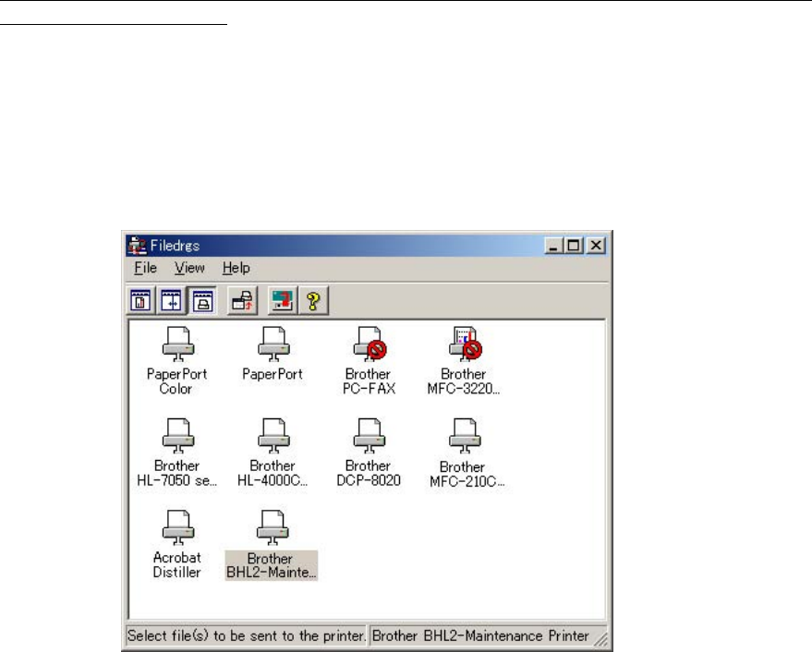812x652 pixels.
Task: Close the Filedrgs window
Action: pos(596,246)
